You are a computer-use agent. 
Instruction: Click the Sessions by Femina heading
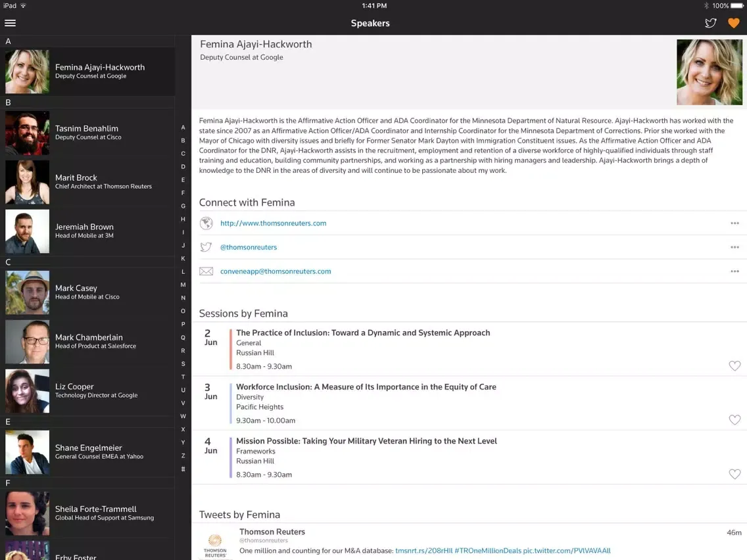pos(243,314)
